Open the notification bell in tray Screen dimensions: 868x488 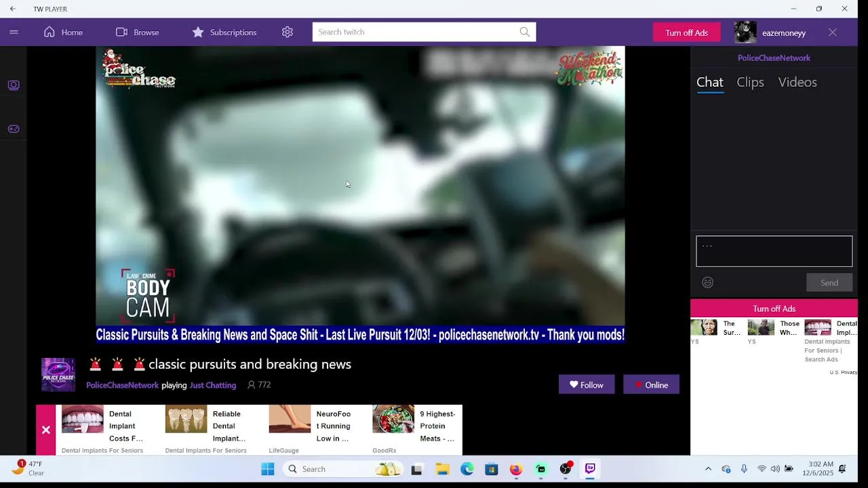[842, 469]
